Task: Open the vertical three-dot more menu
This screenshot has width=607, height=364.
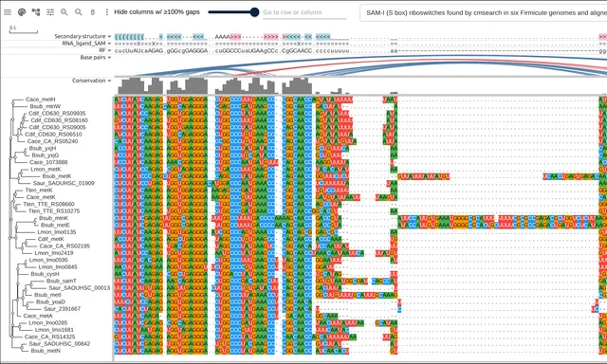Action: pyautogui.click(x=107, y=12)
